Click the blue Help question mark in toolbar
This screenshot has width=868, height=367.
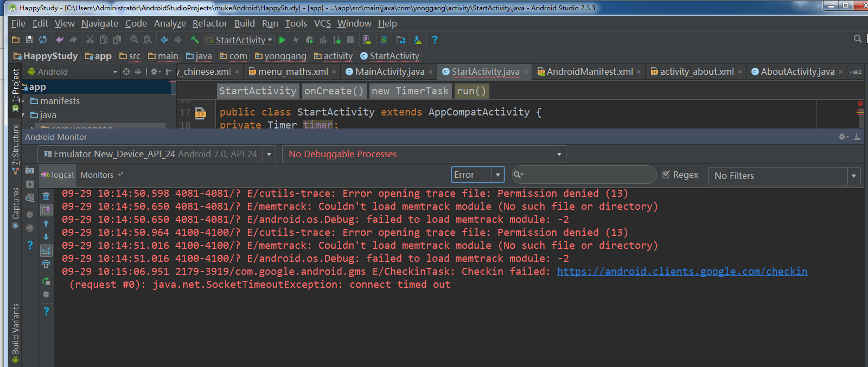[x=435, y=40]
